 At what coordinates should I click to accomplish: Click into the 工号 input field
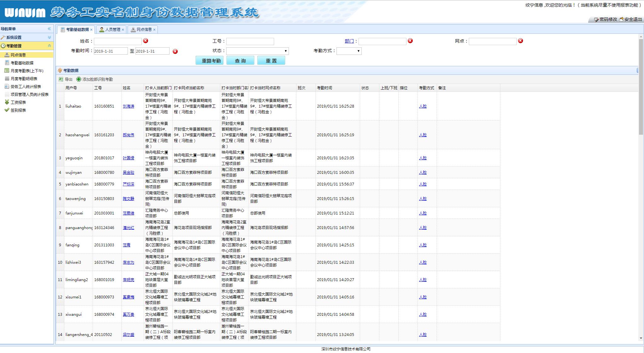pyautogui.click(x=250, y=41)
